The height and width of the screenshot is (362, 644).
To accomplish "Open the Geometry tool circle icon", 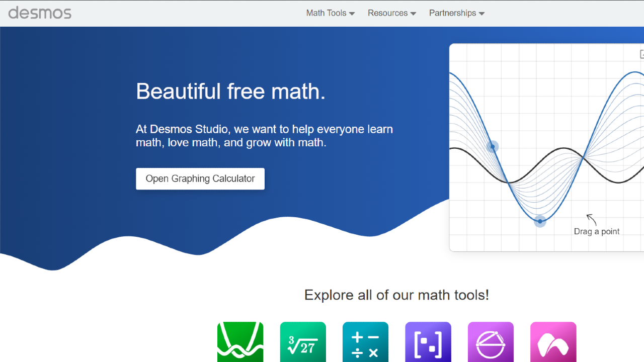I will pyautogui.click(x=491, y=342).
